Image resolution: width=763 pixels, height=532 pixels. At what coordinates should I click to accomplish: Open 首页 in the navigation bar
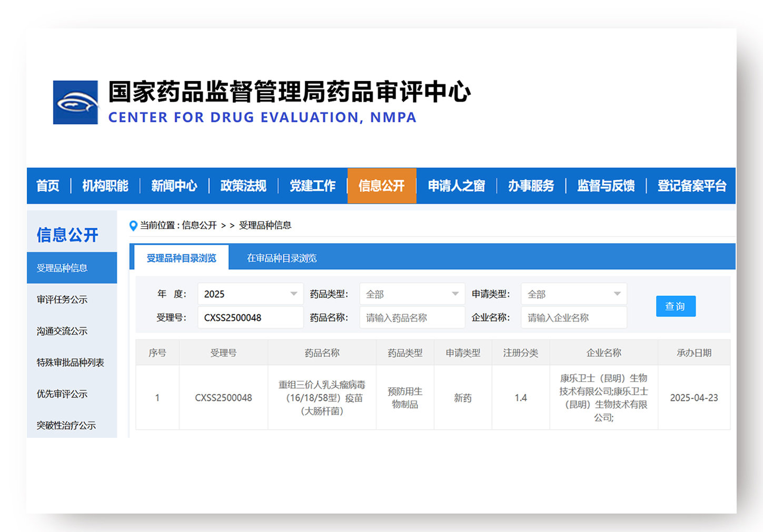coord(48,186)
